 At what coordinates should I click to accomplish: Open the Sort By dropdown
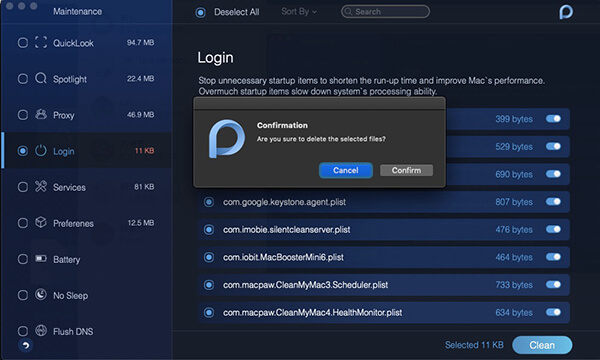coord(299,11)
